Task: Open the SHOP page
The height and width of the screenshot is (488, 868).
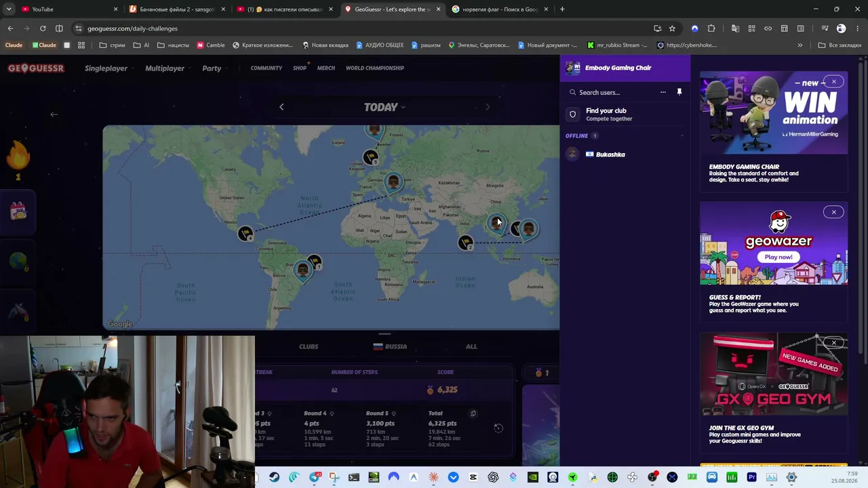Action: 299,68
